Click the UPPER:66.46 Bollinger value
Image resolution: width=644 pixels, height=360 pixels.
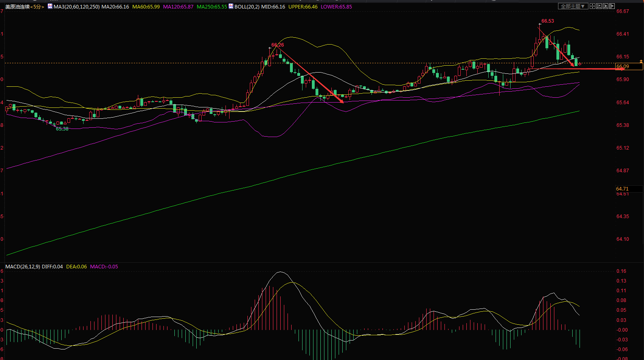tap(303, 7)
